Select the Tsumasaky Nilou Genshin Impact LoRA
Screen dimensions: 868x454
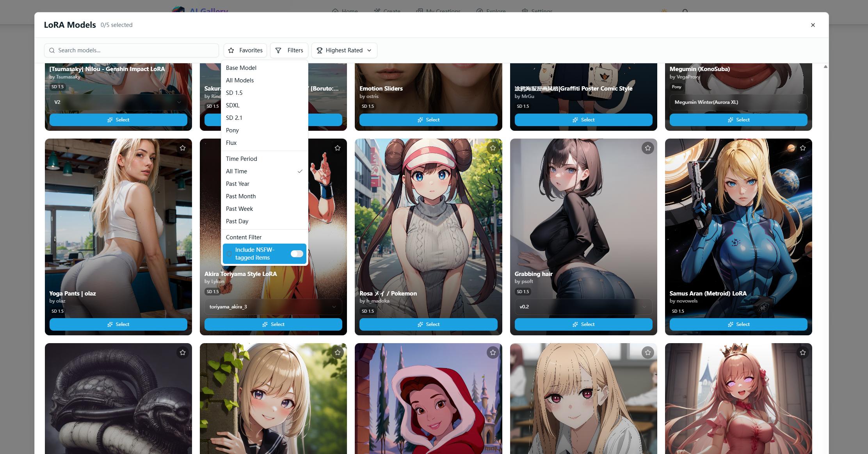[118, 120]
